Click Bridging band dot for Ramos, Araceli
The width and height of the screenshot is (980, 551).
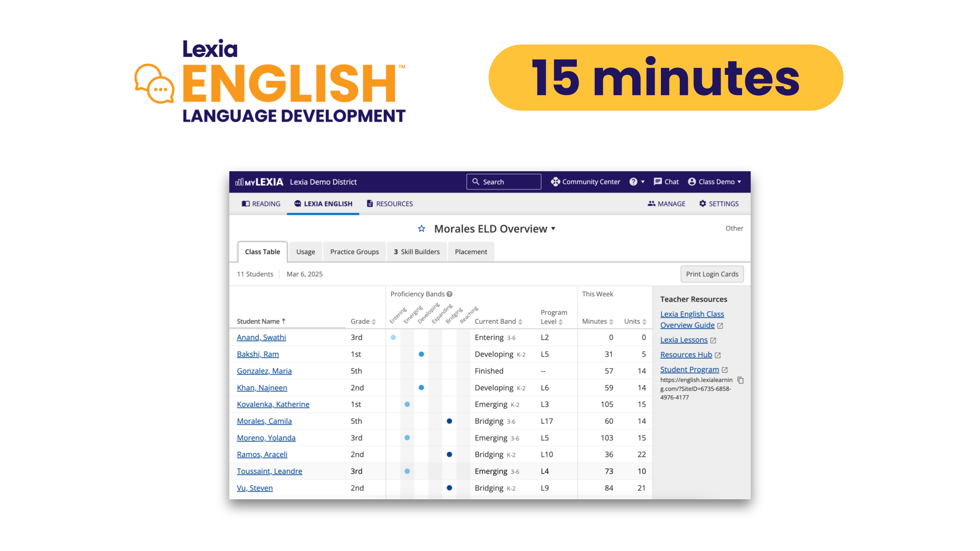(x=449, y=454)
